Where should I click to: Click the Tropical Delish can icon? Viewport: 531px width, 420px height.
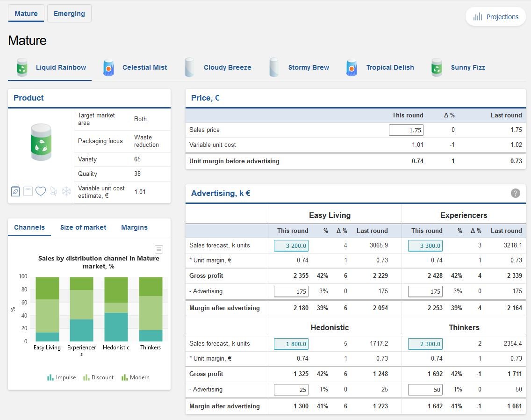(352, 67)
